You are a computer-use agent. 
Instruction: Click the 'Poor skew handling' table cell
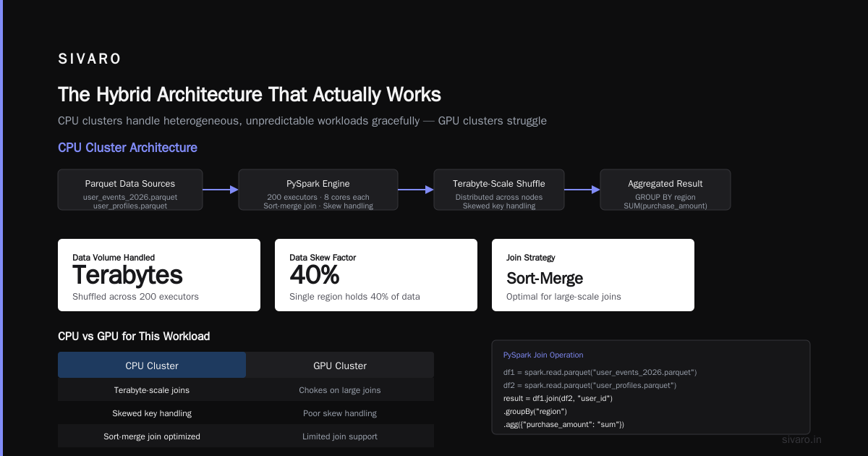point(340,413)
